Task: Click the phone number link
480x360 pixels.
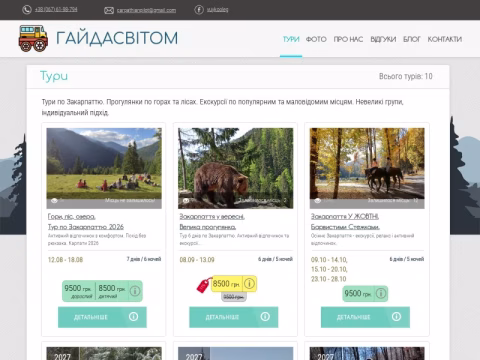Action: [56, 9]
